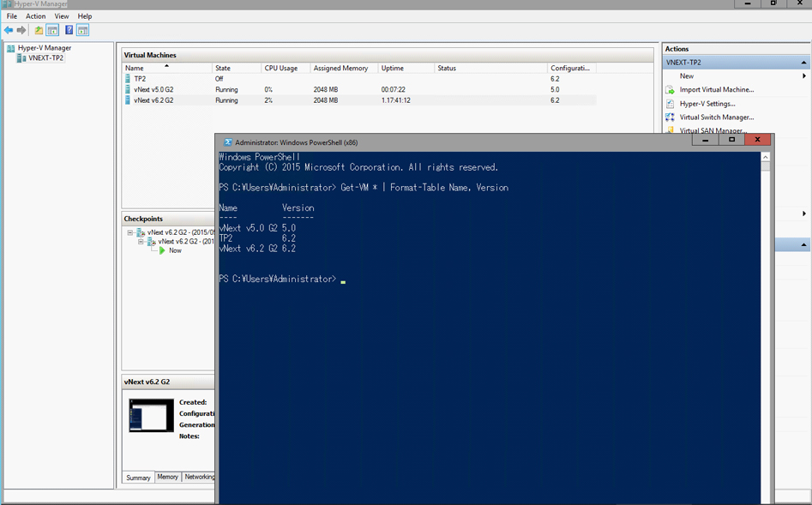Click the gray Forward arrow in toolbar
This screenshot has width=812, height=505.
pyautogui.click(x=21, y=31)
